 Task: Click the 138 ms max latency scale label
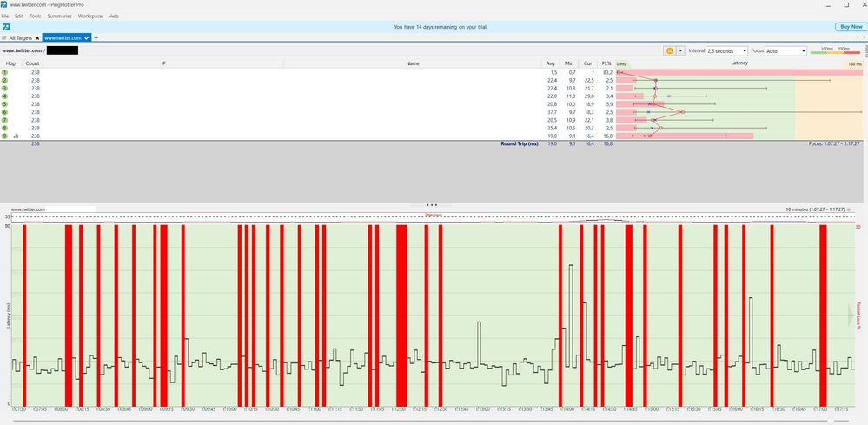[x=854, y=64]
